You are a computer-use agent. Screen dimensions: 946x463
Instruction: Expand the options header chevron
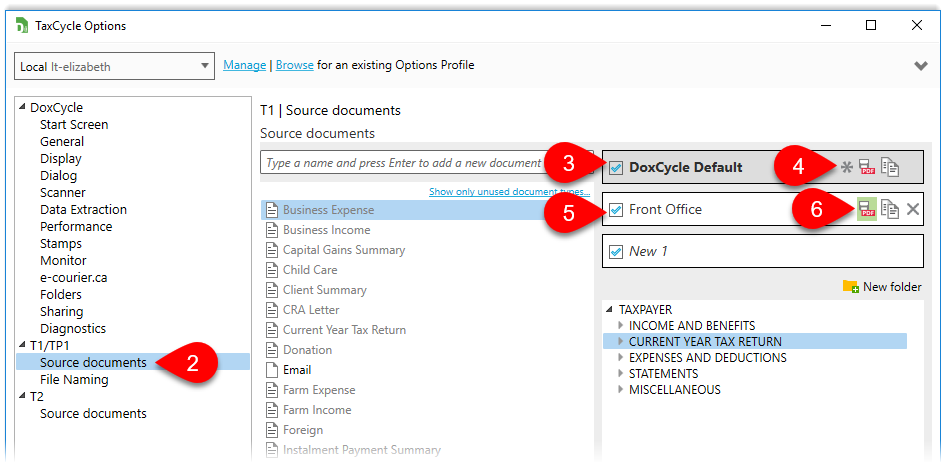(x=921, y=66)
